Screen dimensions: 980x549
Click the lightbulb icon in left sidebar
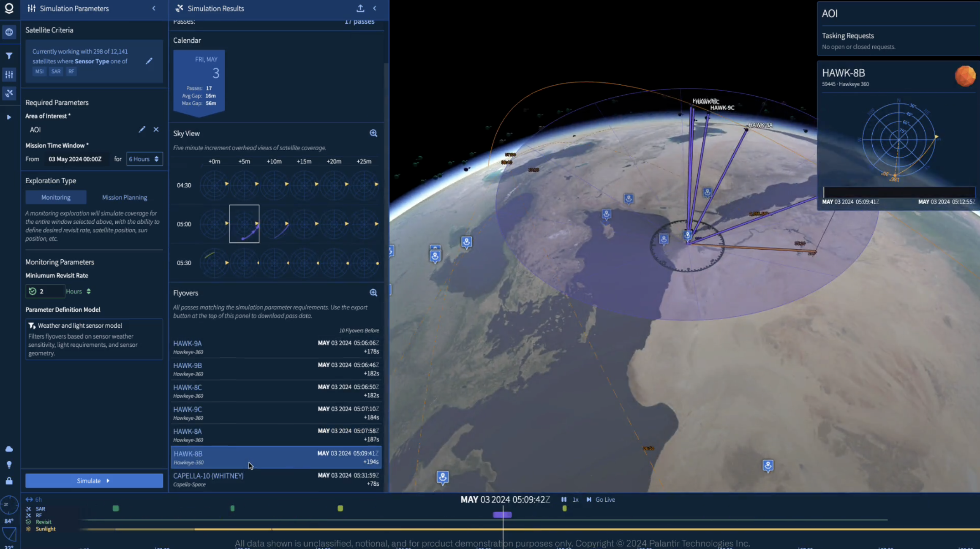click(9, 465)
